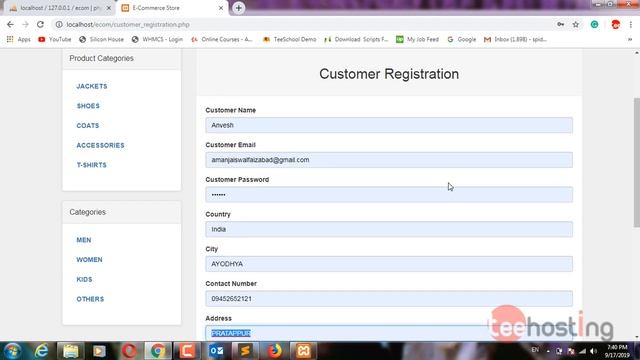
Task: Open the Download Scripts bookmark
Action: (356, 39)
